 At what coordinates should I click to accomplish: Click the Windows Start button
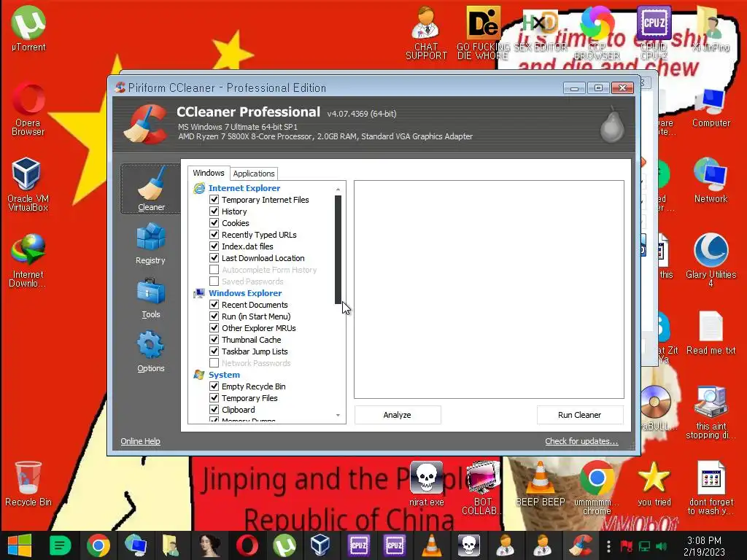[x=20, y=545]
